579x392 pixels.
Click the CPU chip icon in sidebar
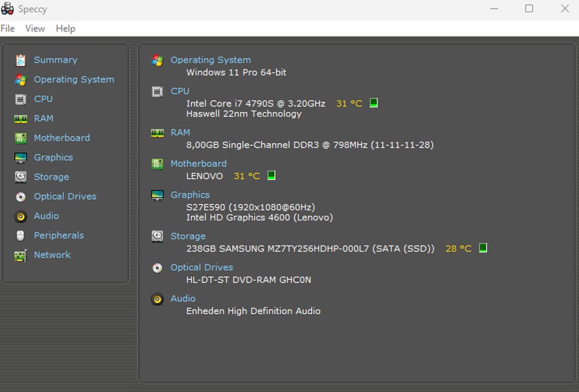coord(21,99)
